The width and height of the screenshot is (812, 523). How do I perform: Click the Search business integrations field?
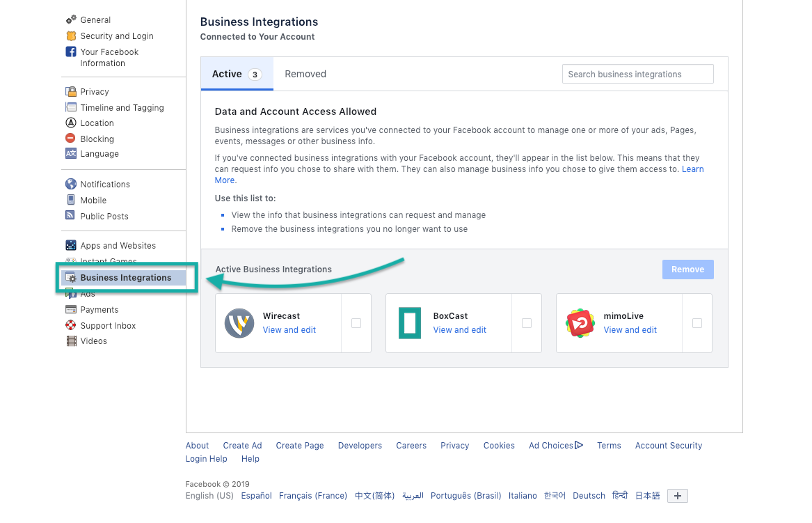coord(637,74)
